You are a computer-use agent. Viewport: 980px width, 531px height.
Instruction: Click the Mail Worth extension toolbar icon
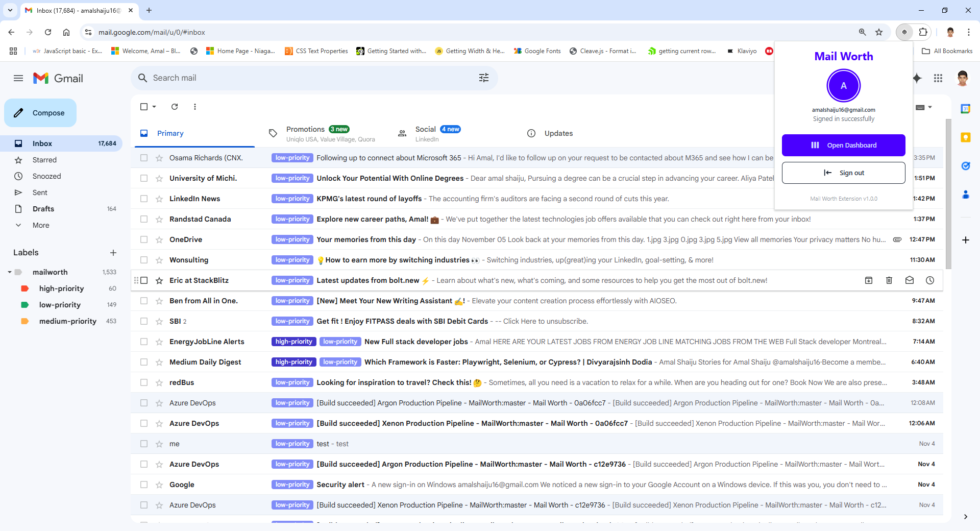click(x=904, y=32)
